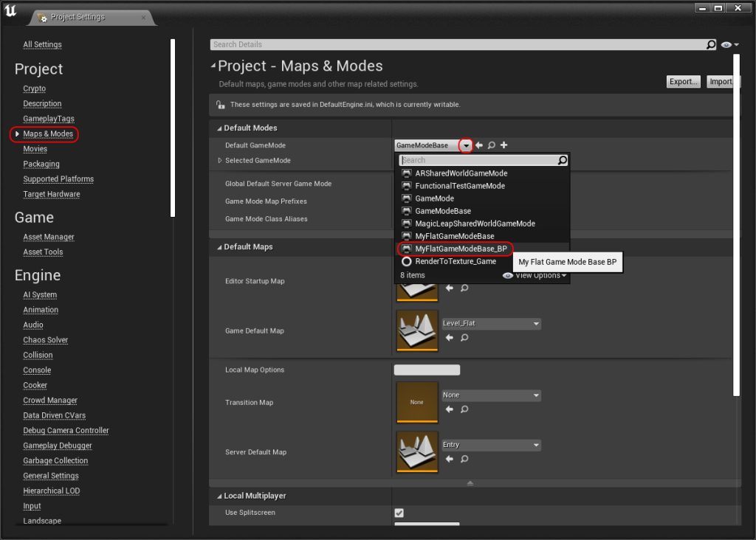Collapse the Default Maps section
This screenshot has height=540, width=756.
(219, 247)
